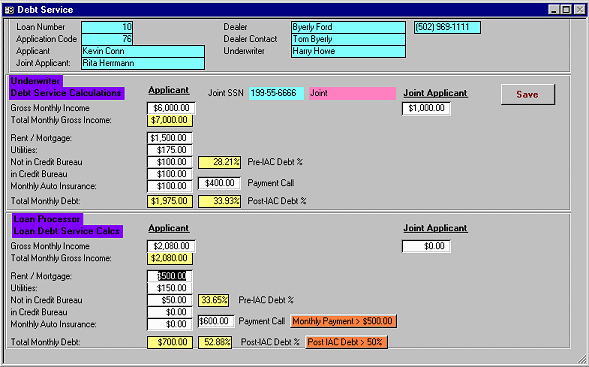Click the Post-IAC Debt 33.93% value
589x367 pixels.
(x=219, y=201)
